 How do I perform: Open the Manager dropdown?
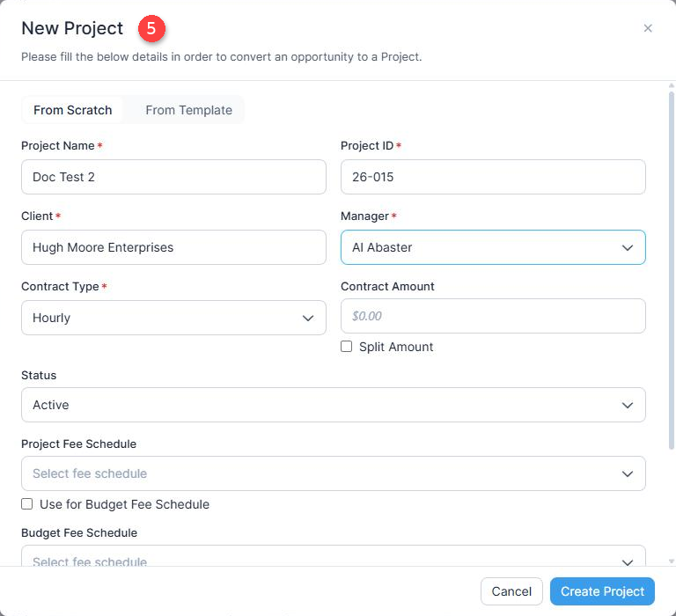(x=493, y=247)
